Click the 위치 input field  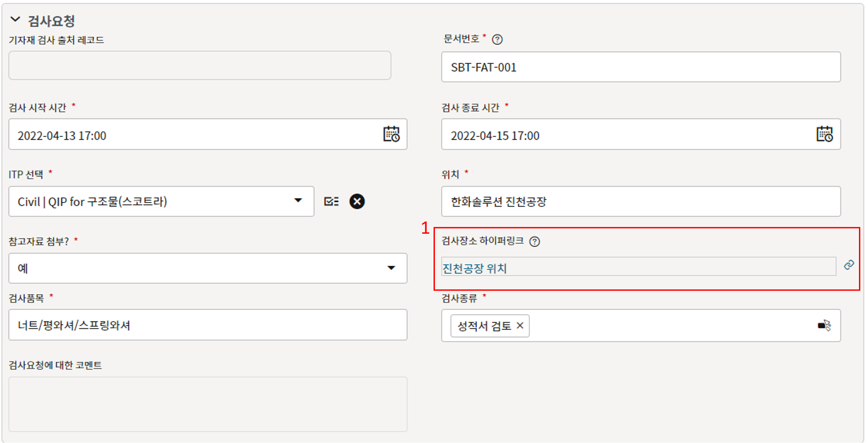pyautogui.click(x=640, y=202)
